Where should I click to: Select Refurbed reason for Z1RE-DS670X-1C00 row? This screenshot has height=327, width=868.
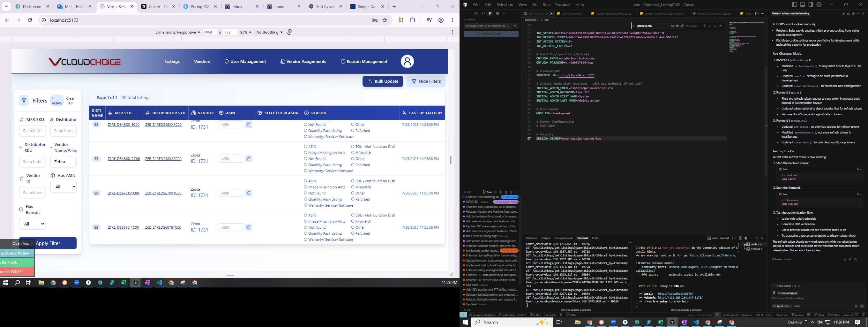coord(353,199)
